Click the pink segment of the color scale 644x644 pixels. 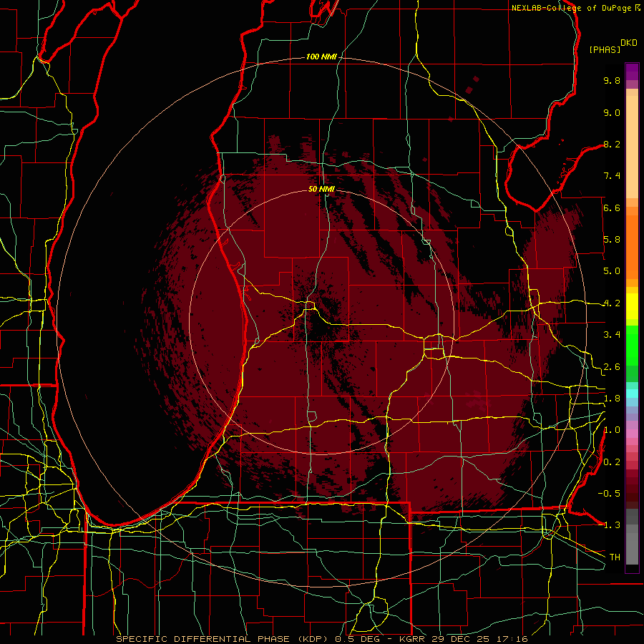(x=632, y=434)
